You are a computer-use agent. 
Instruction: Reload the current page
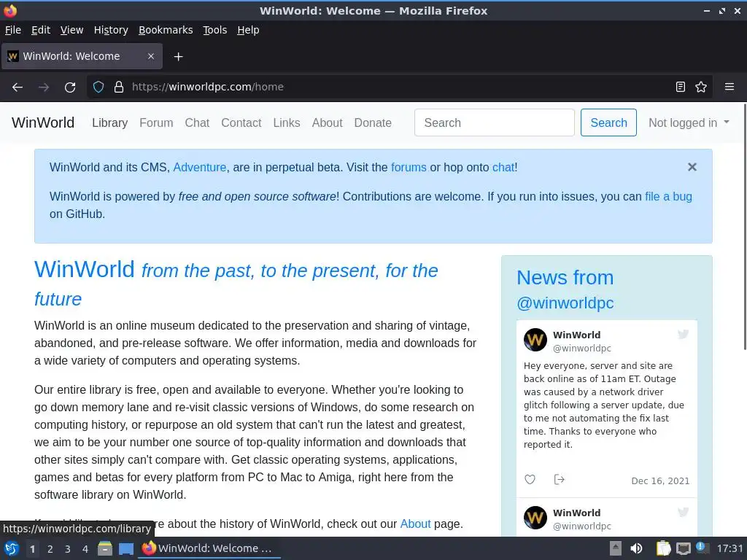click(x=70, y=87)
